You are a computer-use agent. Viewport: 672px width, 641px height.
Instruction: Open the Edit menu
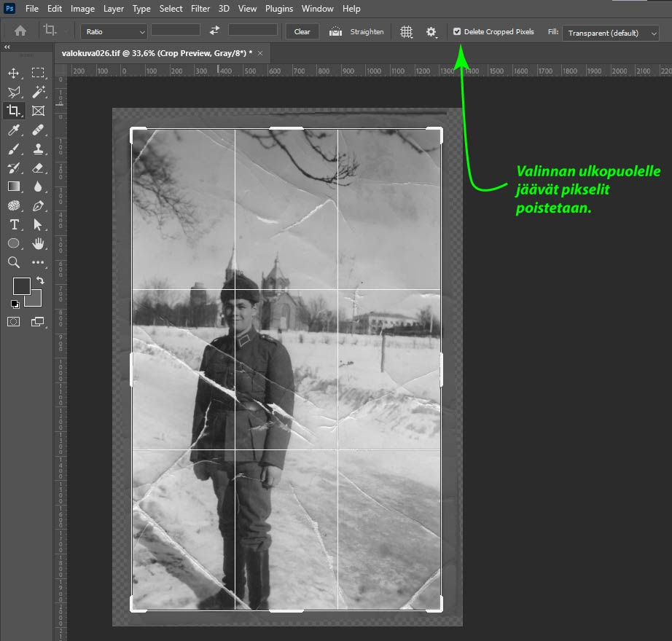pos(55,9)
